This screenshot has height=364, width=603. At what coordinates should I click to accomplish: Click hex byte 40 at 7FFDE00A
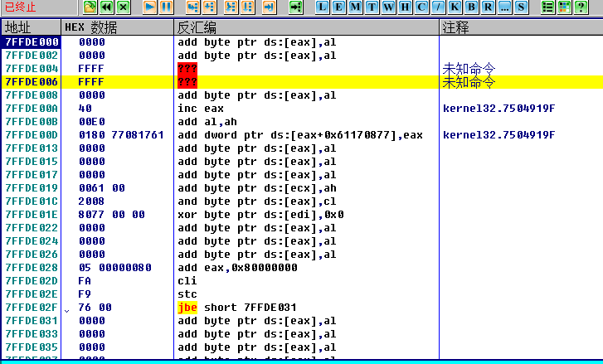pyautogui.click(x=85, y=109)
